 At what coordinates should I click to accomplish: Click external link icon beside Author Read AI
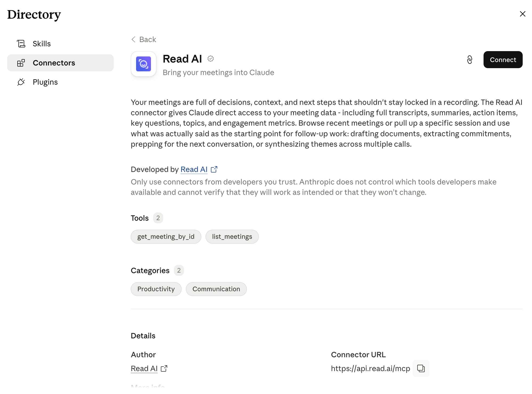164,368
